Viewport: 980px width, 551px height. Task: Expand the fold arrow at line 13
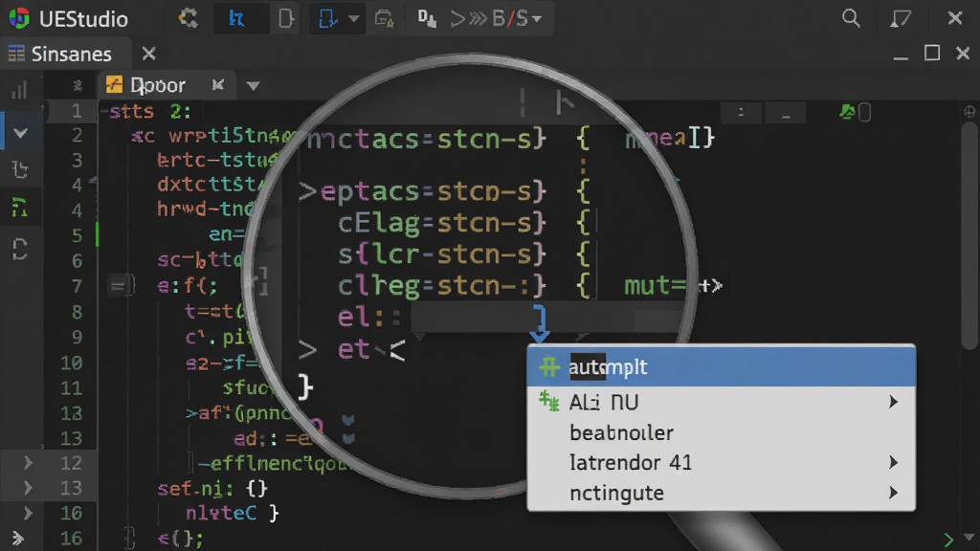click(x=28, y=488)
